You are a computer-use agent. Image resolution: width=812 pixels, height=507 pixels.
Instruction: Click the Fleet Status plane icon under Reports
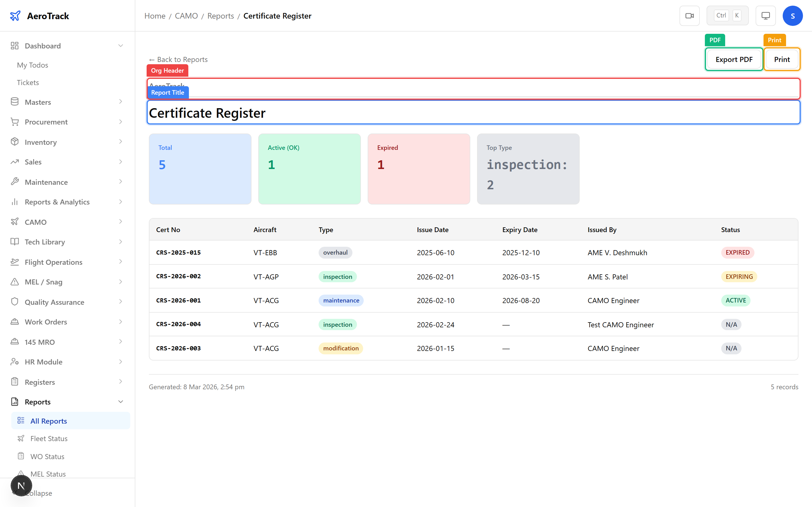tap(21, 438)
